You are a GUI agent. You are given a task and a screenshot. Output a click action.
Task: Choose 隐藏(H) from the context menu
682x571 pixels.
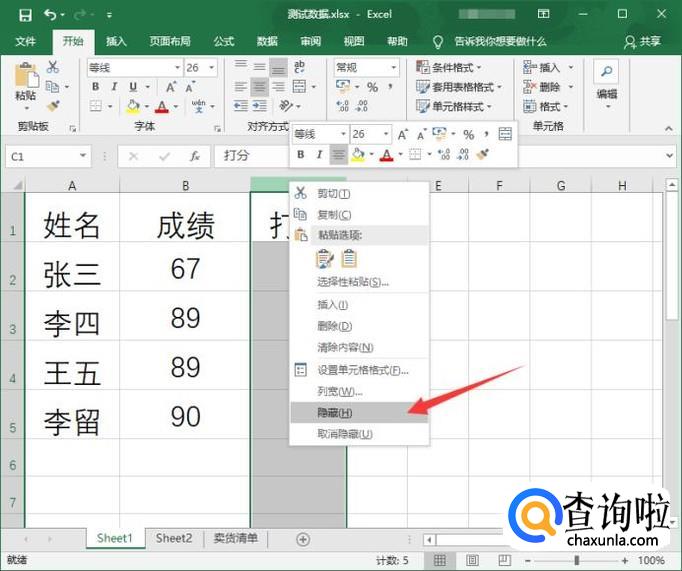pyautogui.click(x=335, y=412)
